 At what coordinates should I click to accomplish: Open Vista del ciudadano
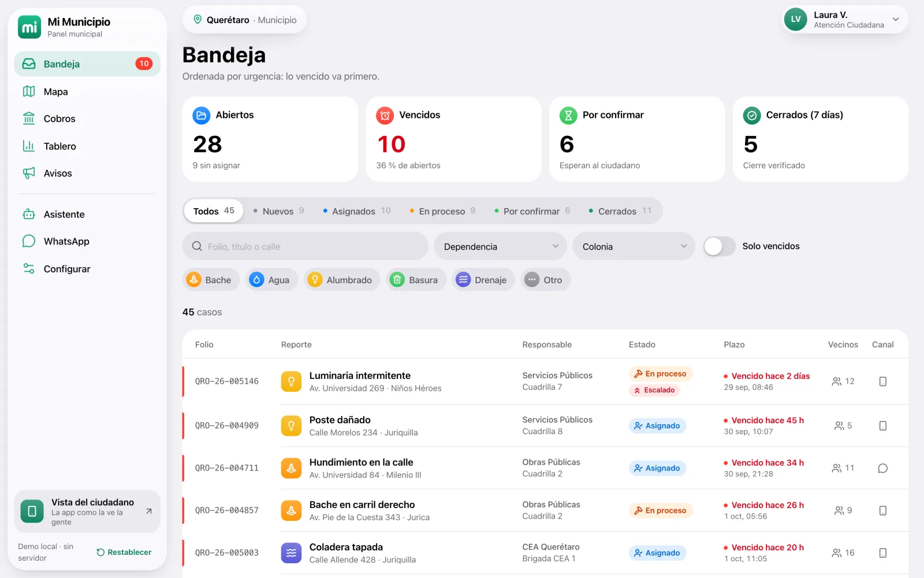point(87,512)
